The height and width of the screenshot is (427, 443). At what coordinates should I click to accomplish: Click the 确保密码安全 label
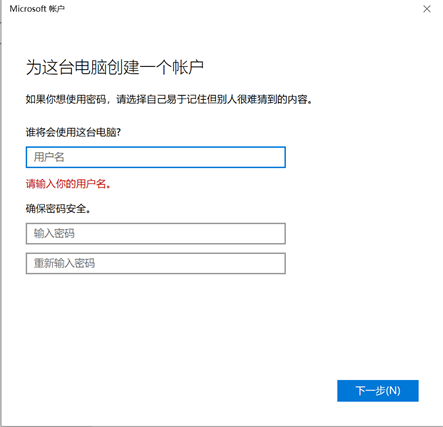coord(58,209)
